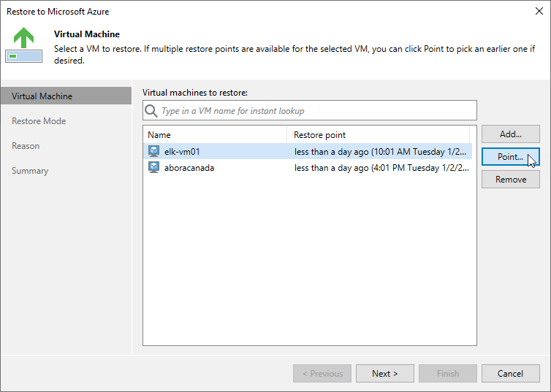Open the Add VM dialog
The height and width of the screenshot is (392, 551).
[510, 134]
